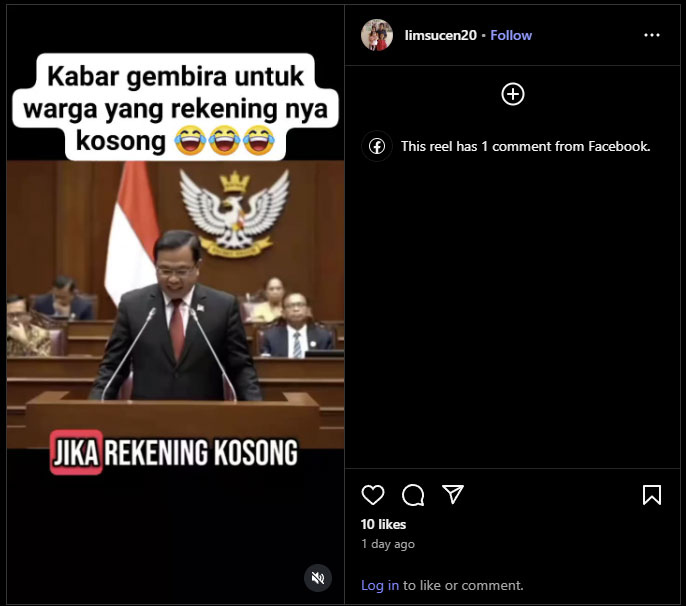Screen dimensions: 686x606
Task: Click 'This reel has 1 comment' text
Action: [525, 146]
